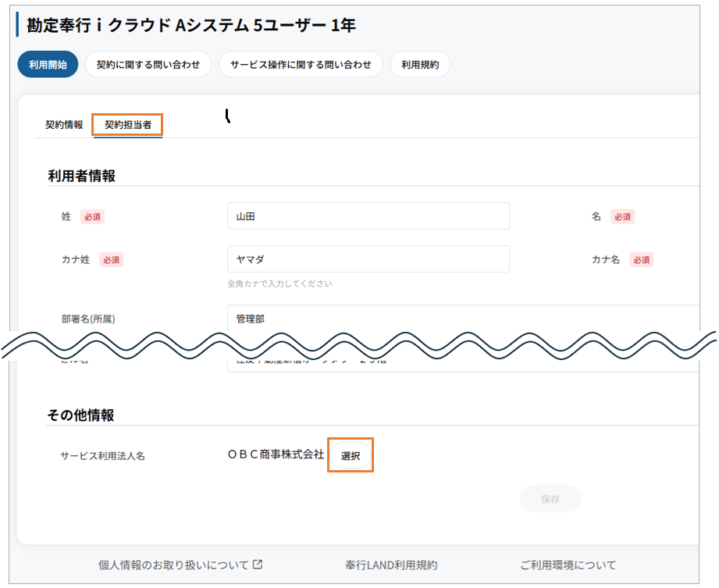Edit the 姓 field containing 山田

pyautogui.click(x=368, y=216)
